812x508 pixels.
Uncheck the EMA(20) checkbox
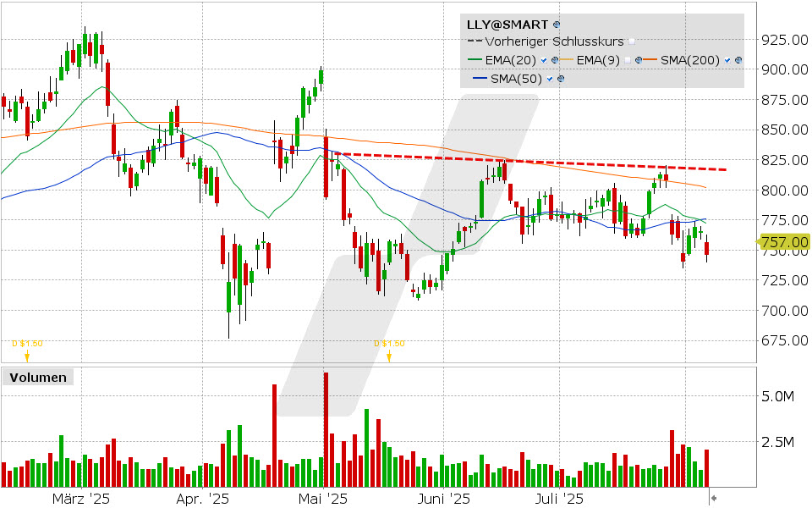point(544,60)
